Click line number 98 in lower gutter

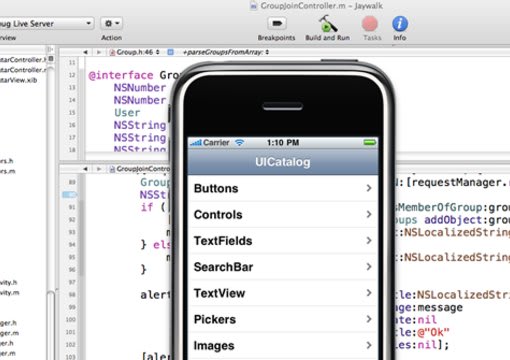tap(72, 295)
